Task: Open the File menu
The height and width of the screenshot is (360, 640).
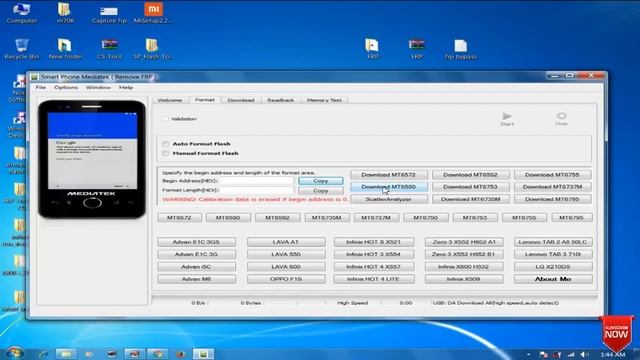Action: pyautogui.click(x=40, y=87)
